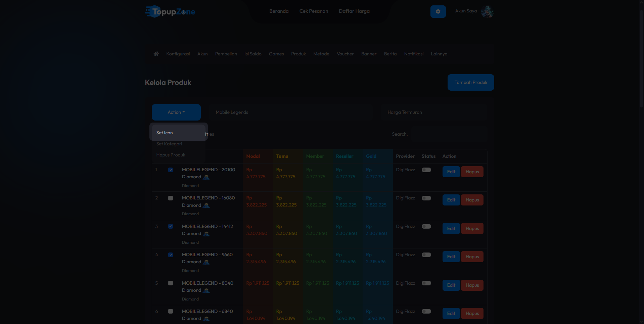This screenshot has width=644, height=324.
Task: Toggle status switch for MOBILELEGEND - 16080
Action: 426,198
